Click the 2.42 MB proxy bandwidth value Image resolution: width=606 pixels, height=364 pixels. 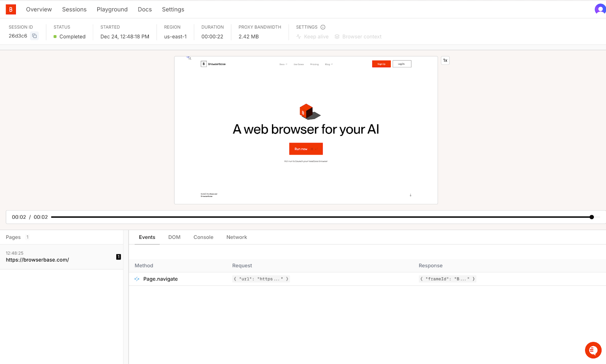pyautogui.click(x=249, y=37)
